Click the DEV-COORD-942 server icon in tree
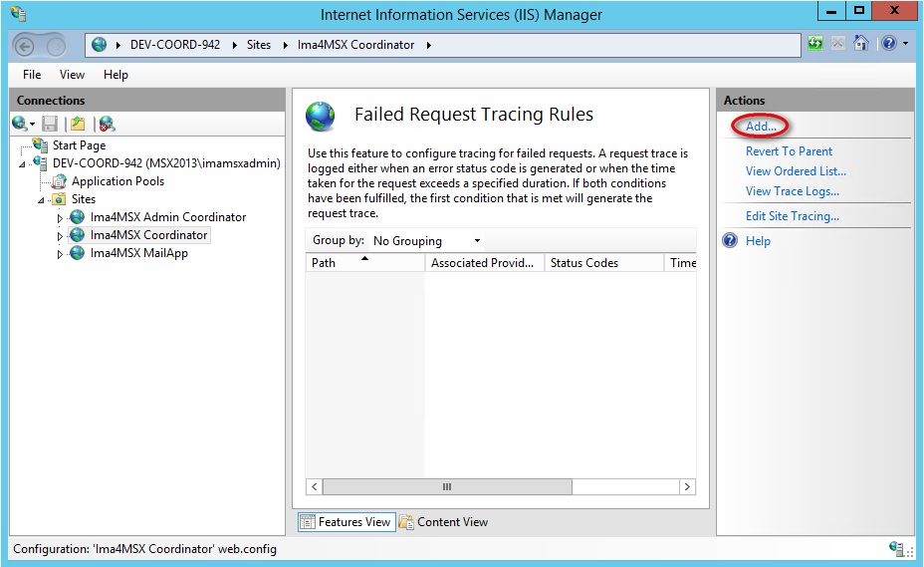Image resolution: width=924 pixels, height=567 pixels. pos(40,162)
